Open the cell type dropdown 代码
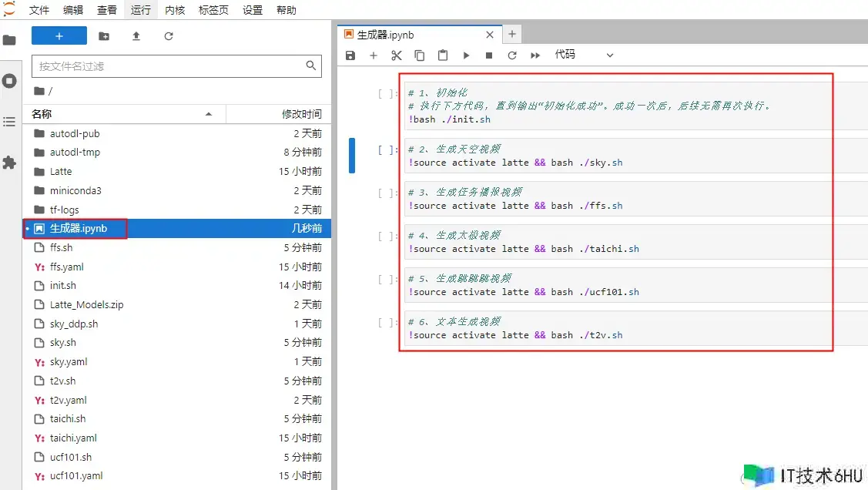 [584, 55]
